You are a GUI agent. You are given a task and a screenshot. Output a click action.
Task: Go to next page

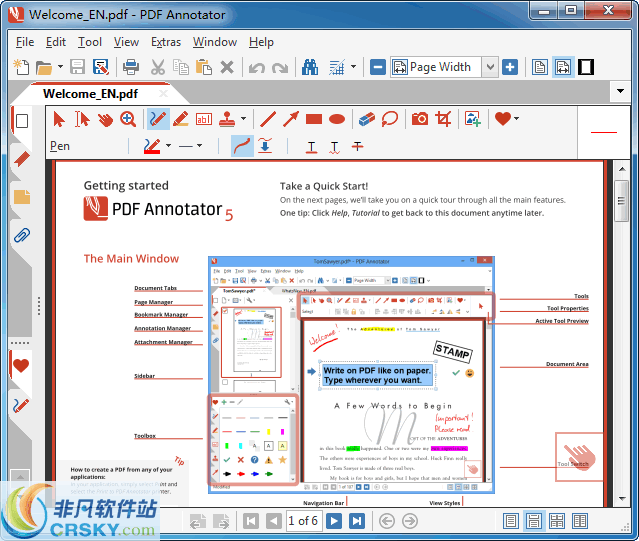tap(334, 521)
